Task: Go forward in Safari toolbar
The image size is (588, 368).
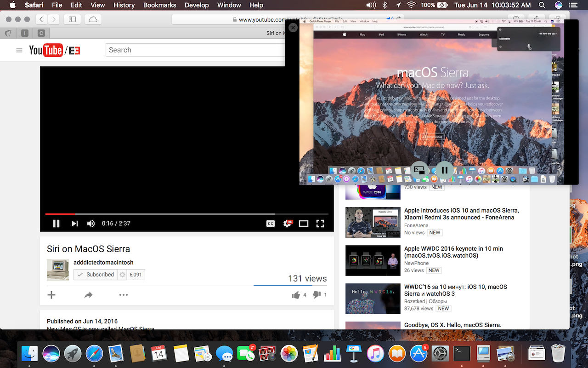Action: (54, 19)
